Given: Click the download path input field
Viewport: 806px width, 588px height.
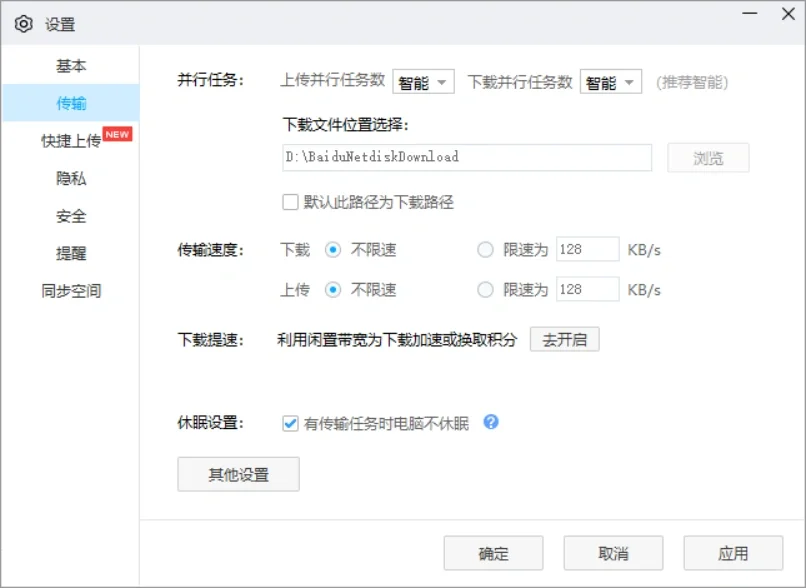Looking at the screenshot, I should [470, 157].
